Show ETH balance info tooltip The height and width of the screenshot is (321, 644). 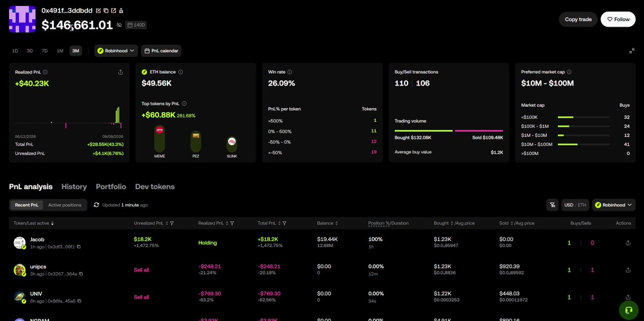tap(181, 72)
